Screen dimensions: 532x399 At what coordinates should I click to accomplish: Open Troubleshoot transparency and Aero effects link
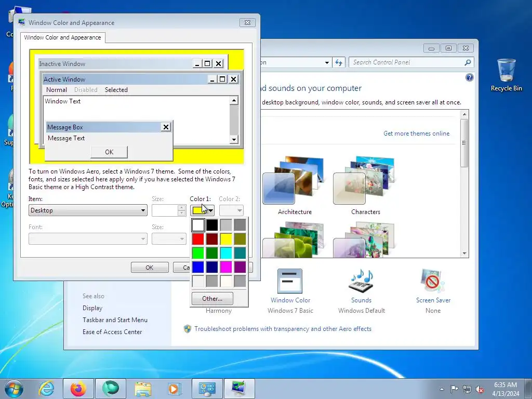click(283, 329)
